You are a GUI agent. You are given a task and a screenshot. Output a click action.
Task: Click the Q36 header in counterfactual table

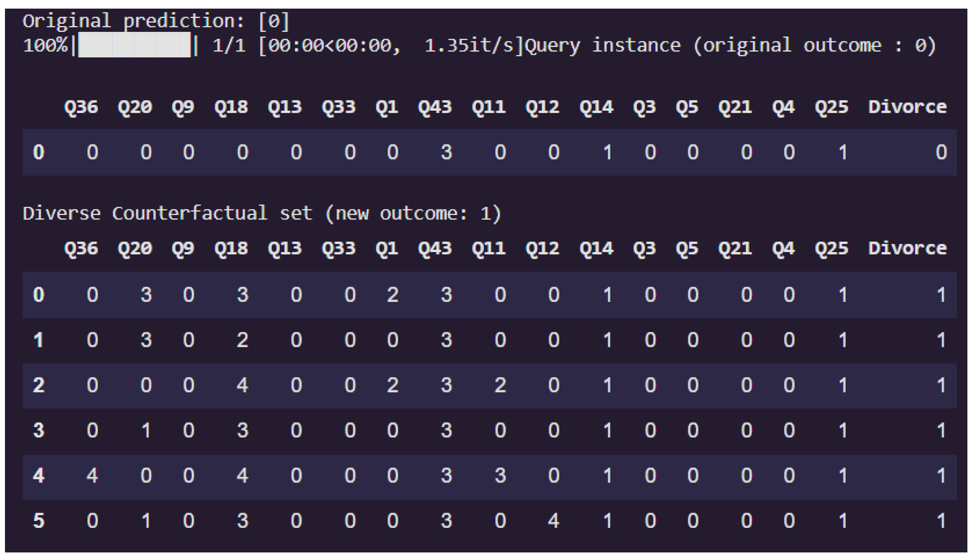click(x=81, y=248)
